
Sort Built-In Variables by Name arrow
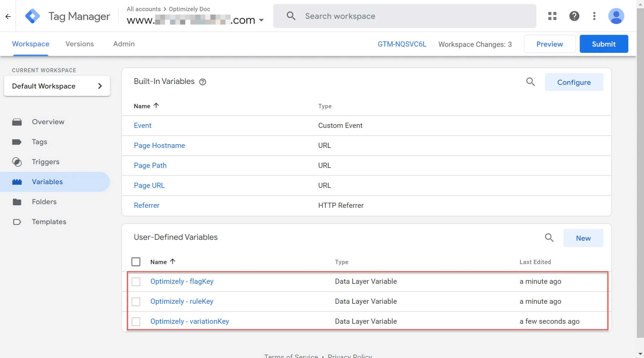156,106
